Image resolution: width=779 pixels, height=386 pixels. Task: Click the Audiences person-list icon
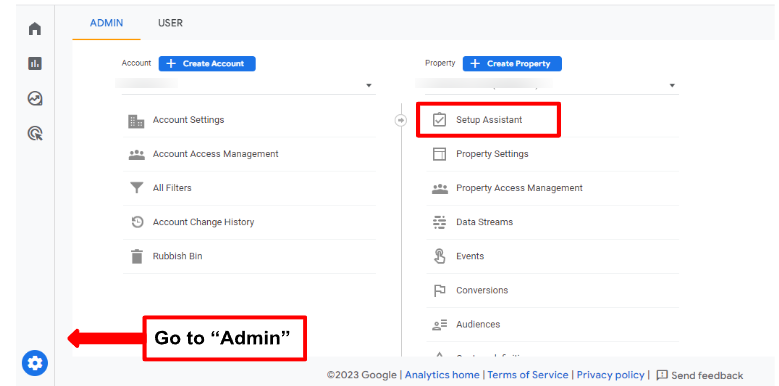coord(440,325)
